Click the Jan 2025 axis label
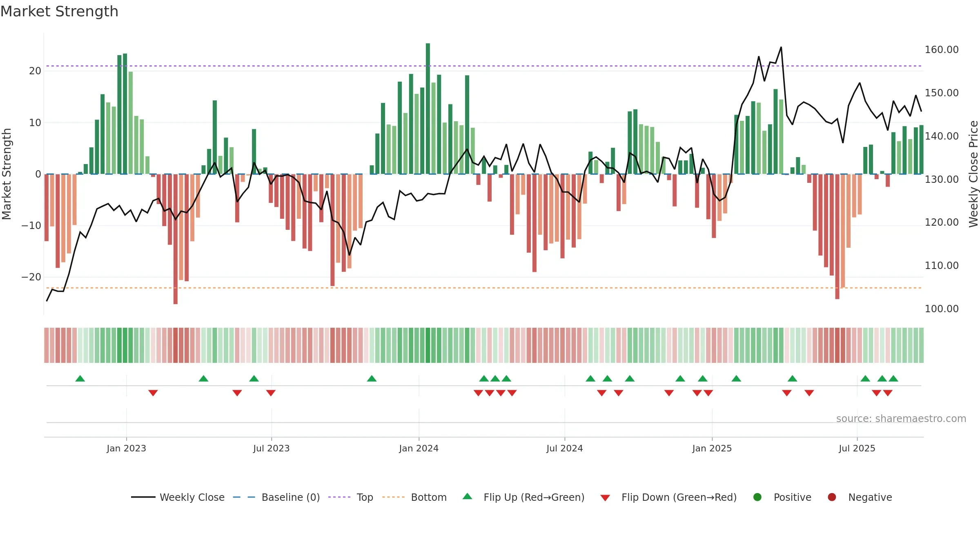The height and width of the screenshot is (551, 980). (x=712, y=448)
